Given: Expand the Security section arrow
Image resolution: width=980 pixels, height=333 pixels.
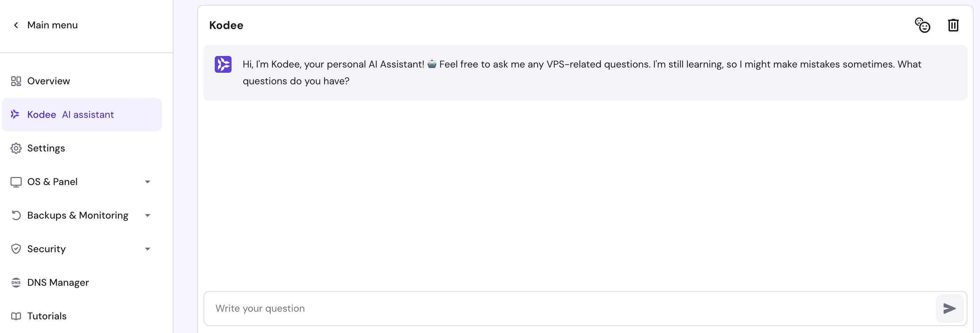Looking at the screenshot, I should click(x=148, y=249).
